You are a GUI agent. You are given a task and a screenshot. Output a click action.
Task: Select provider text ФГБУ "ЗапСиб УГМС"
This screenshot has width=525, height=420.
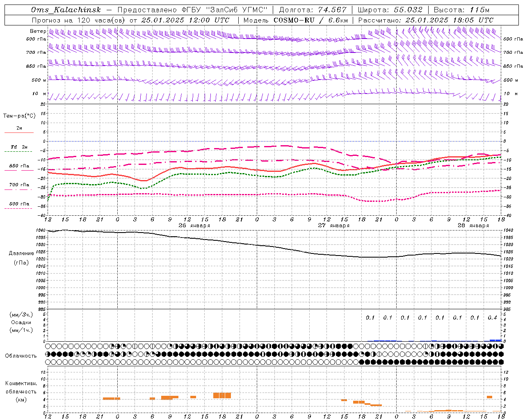click(224, 10)
